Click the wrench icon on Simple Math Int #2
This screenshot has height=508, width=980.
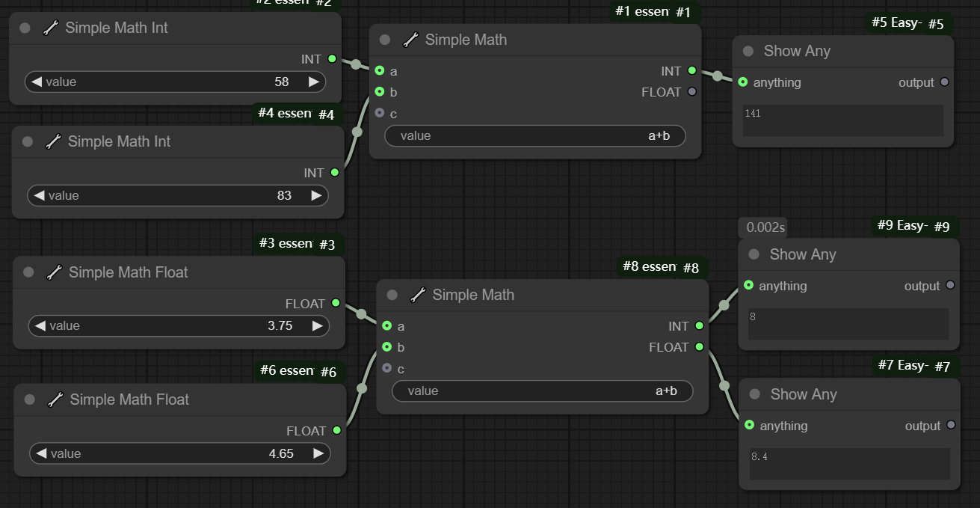click(50, 28)
